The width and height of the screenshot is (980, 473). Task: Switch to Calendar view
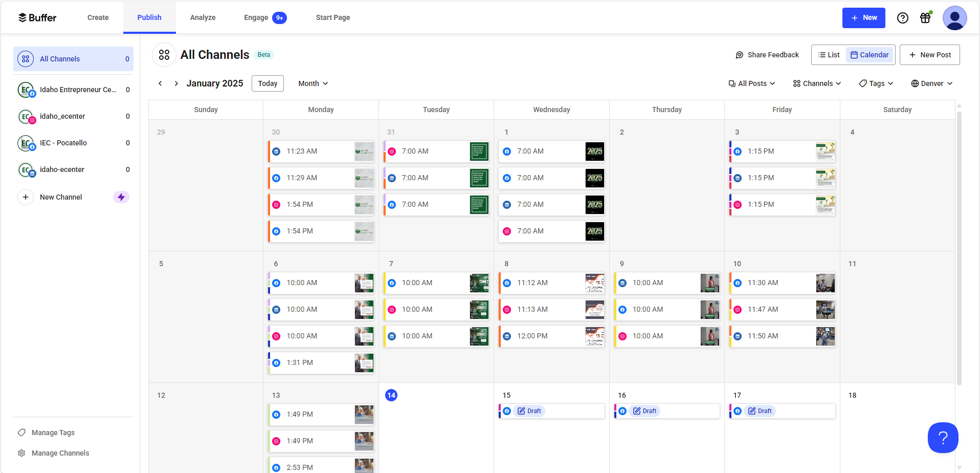pos(870,55)
